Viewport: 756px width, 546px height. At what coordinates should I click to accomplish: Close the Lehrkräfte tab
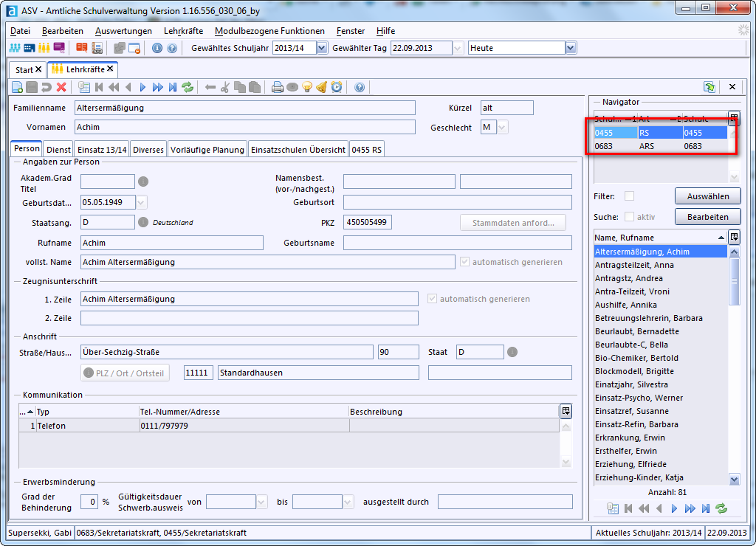(x=111, y=69)
